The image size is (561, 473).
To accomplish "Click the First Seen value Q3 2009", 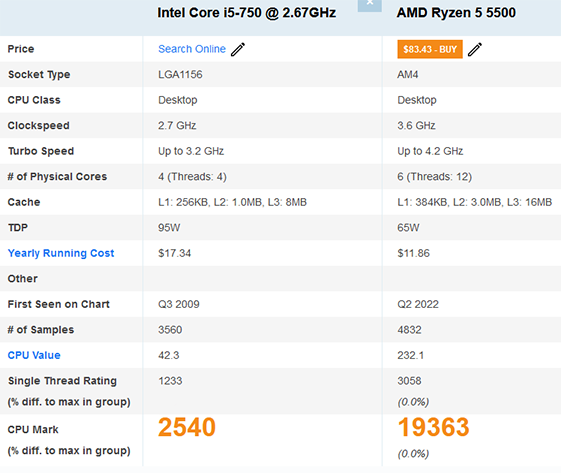I will (179, 304).
